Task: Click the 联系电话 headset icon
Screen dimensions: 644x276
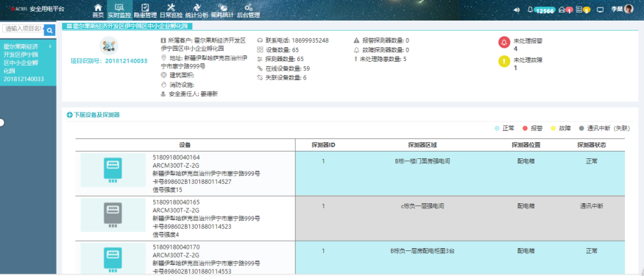Action: tap(260, 40)
